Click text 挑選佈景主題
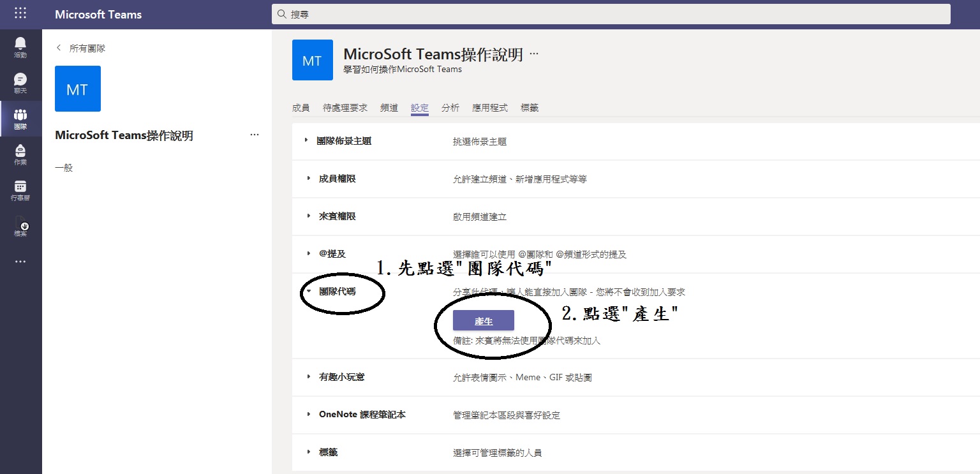The height and width of the screenshot is (474, 980). point(480,142)
